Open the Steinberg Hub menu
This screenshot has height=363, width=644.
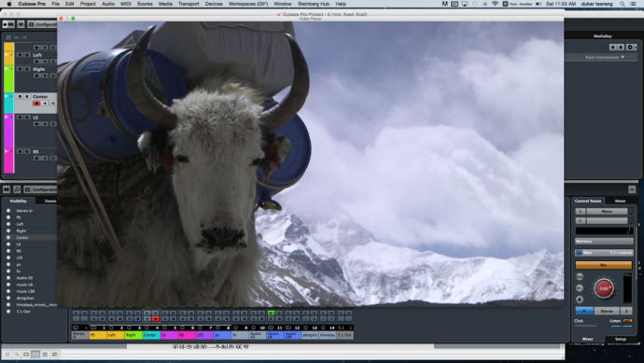(x=314, y=4)
